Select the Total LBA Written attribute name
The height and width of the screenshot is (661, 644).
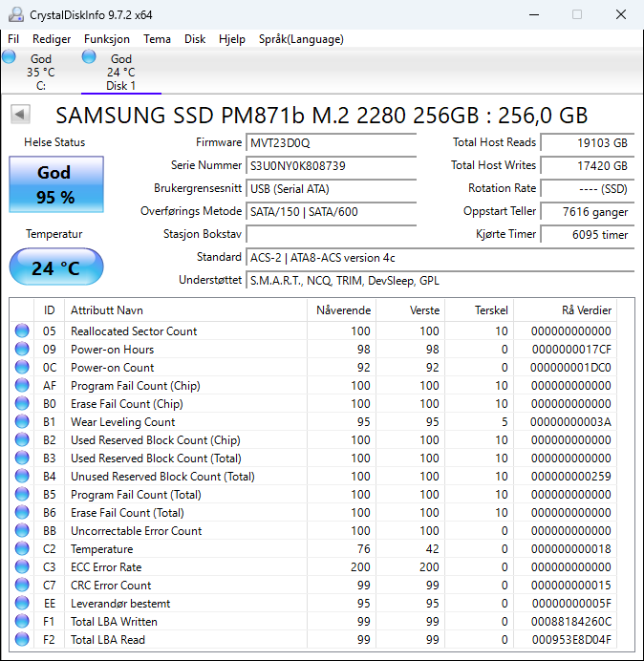point(114,622)
